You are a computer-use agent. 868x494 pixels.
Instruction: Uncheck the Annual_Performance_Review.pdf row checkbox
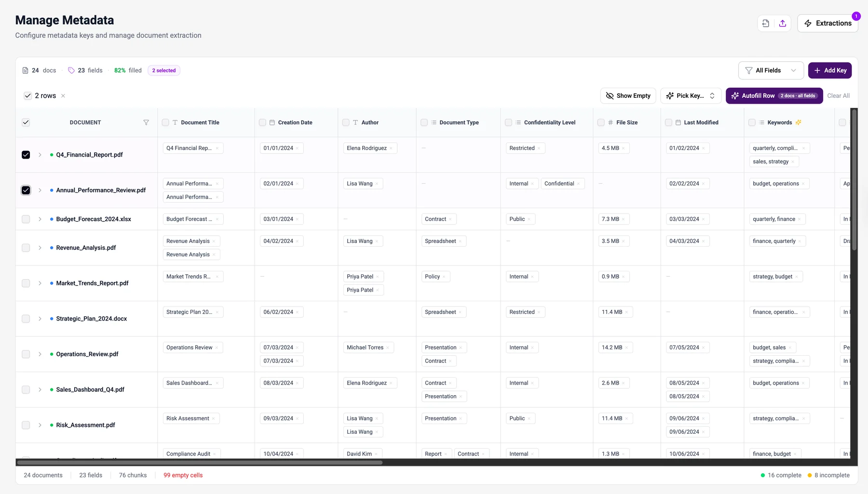(x=26, y=190)
